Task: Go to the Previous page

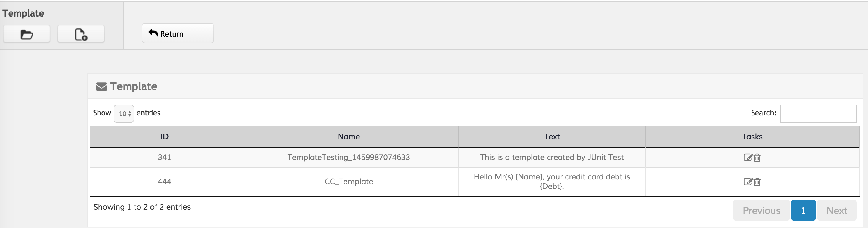Action: 761,211
